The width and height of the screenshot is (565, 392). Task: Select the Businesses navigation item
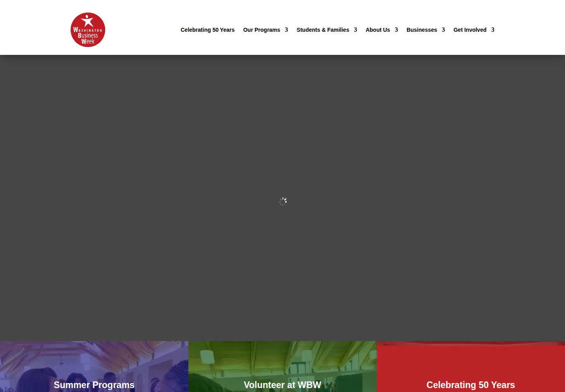(x=422, y=30)
